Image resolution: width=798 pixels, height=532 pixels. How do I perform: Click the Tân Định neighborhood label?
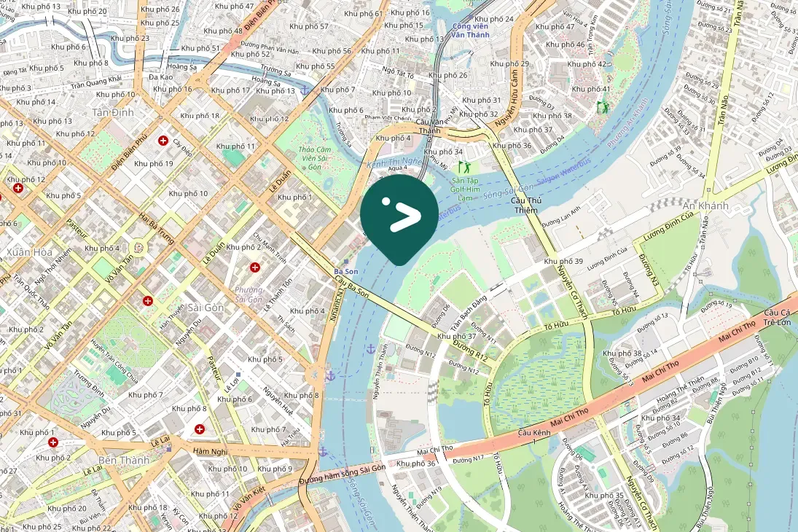click(x=113, y=112)
